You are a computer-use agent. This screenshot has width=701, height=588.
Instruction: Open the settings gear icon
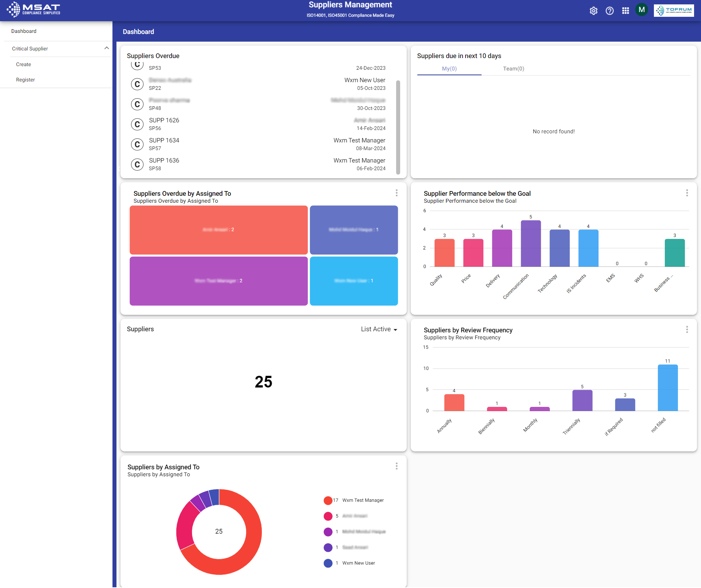click(x=593, y=11)
